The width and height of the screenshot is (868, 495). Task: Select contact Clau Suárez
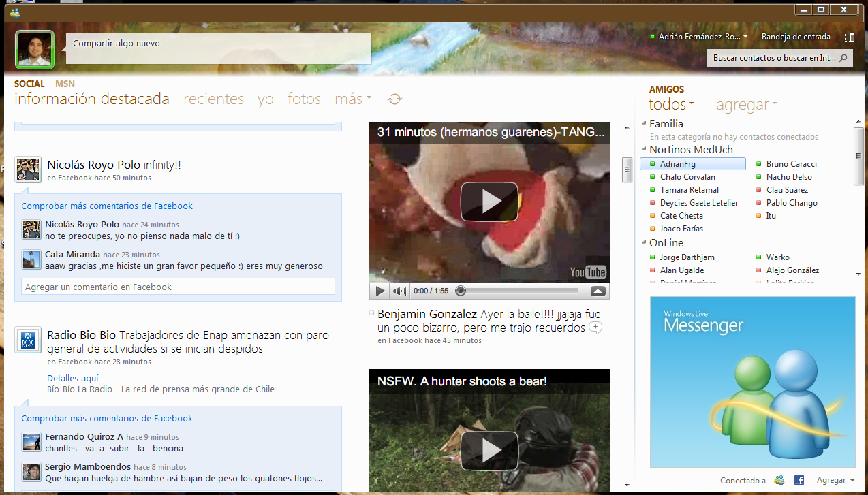787,190
